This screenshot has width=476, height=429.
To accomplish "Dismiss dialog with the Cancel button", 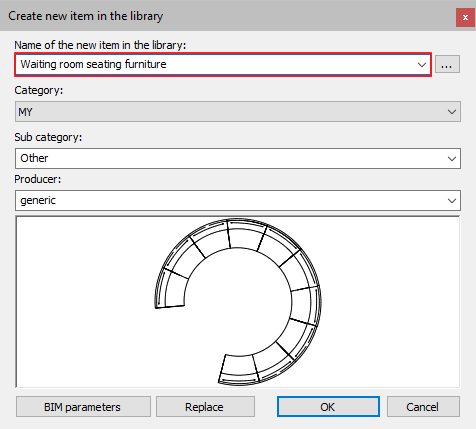I will [x=423, y=407].
